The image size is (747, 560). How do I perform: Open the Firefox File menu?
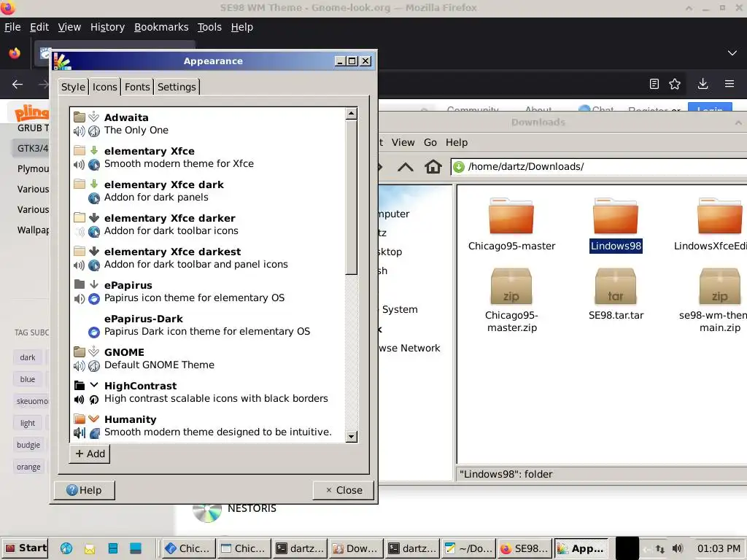click(x=12, y=27)
